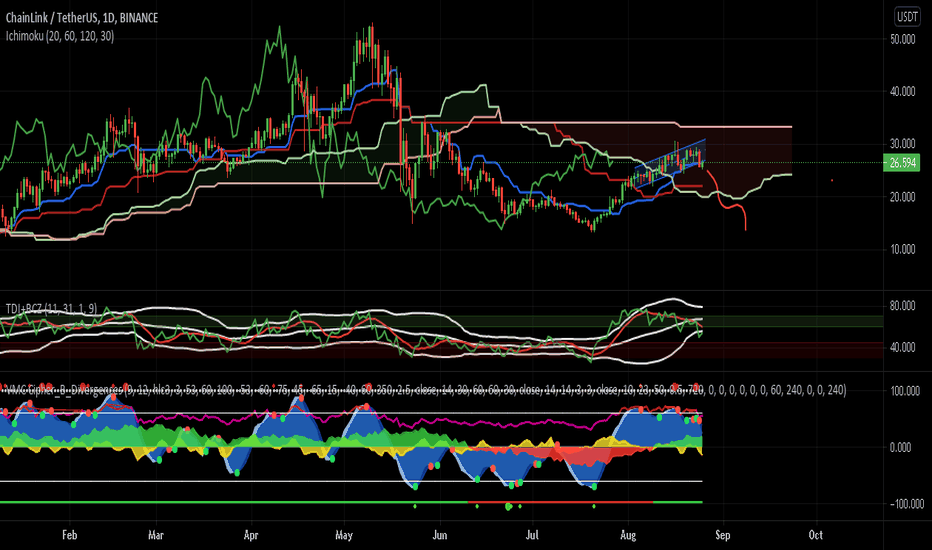
Task: Click the Feb label on time axis
Action: pos(70,535)
